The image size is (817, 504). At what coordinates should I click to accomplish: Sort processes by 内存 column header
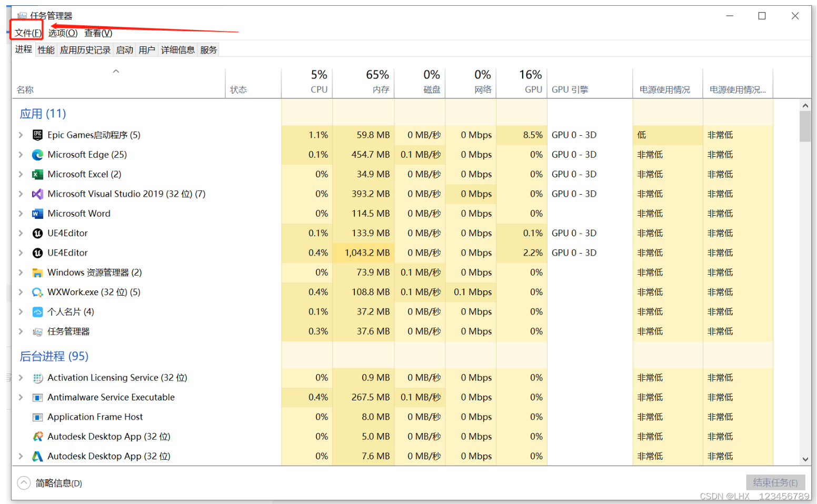pyautogui.click(x=377, y=82)
